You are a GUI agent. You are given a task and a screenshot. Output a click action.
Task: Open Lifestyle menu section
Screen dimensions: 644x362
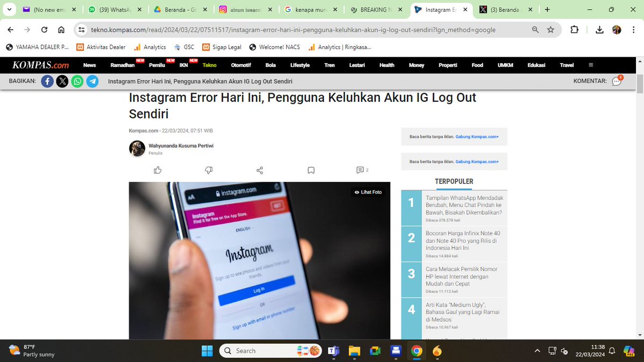tap(300, 65)
